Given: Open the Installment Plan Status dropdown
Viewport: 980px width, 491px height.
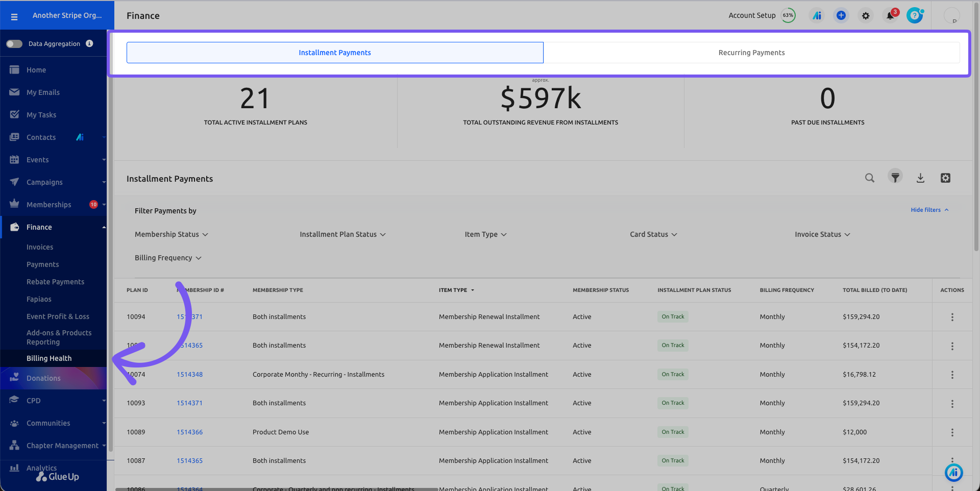Looking at the screenshot, I should tap(342, 234).
